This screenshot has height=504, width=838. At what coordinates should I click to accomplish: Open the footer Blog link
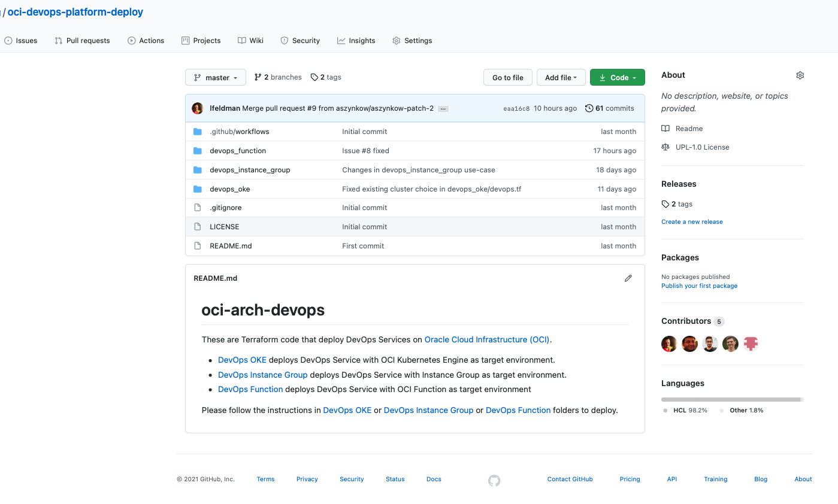coord(761,479)
